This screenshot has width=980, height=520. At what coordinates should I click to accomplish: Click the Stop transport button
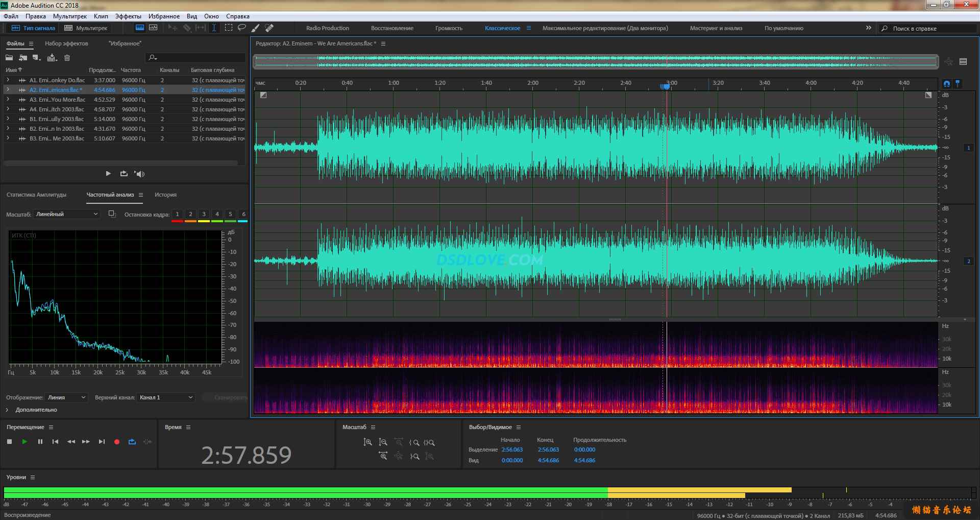coord(9,442)
